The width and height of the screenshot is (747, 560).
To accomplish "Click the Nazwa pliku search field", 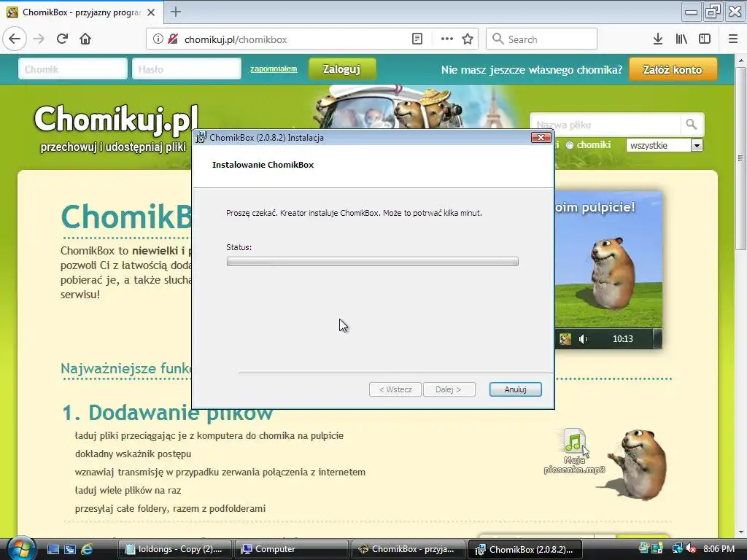I will pos(605,125).
